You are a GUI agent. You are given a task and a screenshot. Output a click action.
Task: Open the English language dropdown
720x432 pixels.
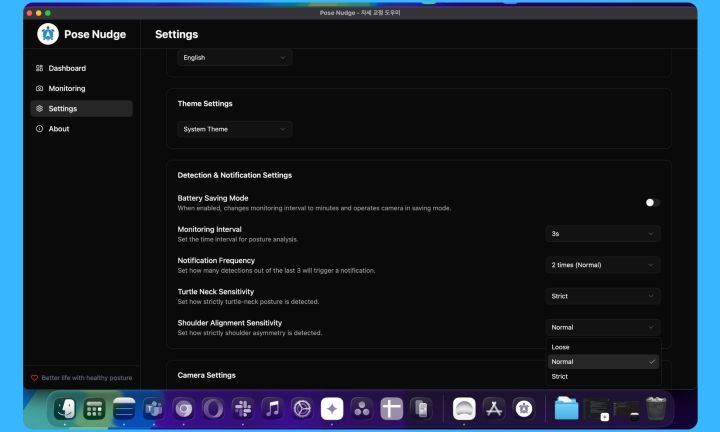pos(235,58)
